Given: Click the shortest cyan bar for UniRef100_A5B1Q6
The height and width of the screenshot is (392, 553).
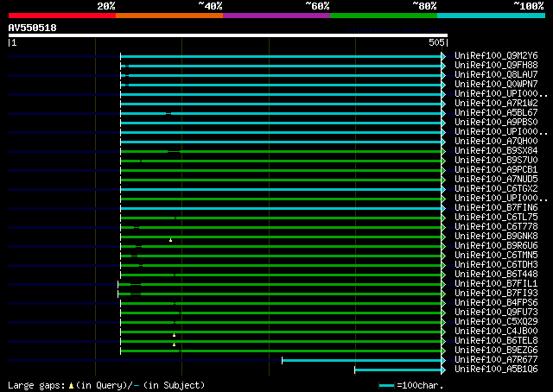Looking at the screenshot, I should pos(398,370).
